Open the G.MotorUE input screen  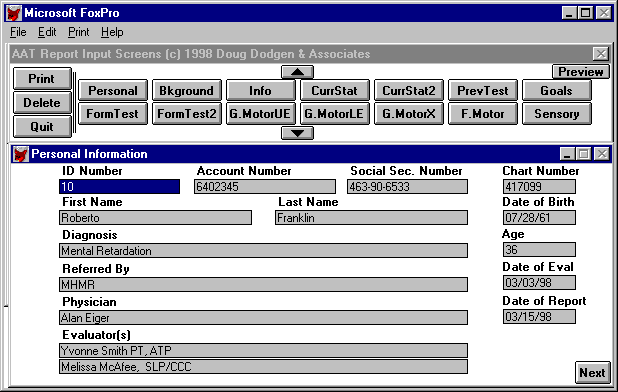click(x=261, y=114)
